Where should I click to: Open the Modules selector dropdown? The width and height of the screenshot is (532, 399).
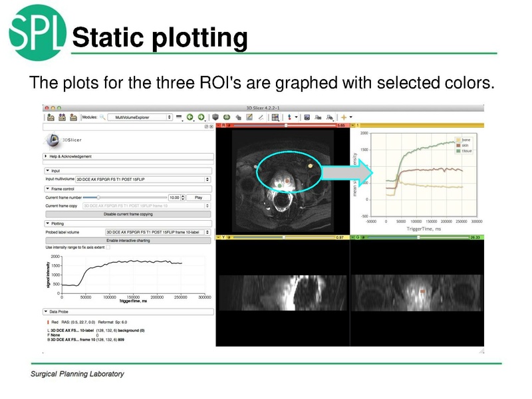coord(140,117)
